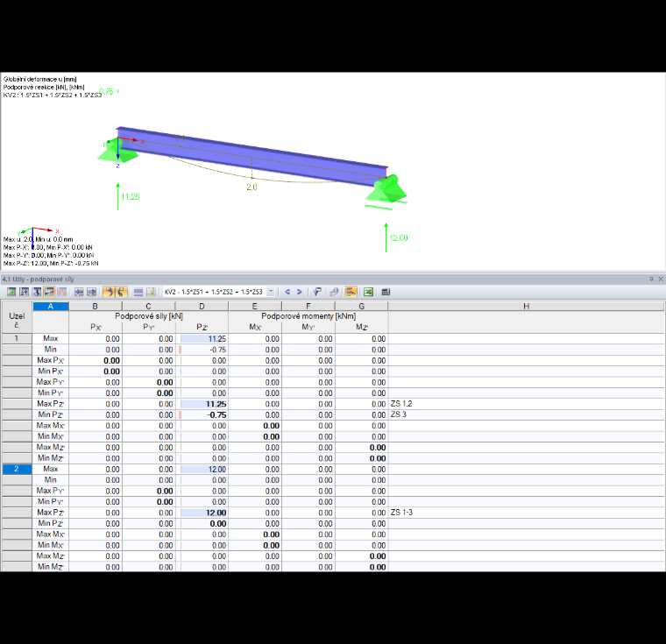Toggle the first orange highlighted arrow icon
The image size is (666, 644).
[x=109, y=292]
